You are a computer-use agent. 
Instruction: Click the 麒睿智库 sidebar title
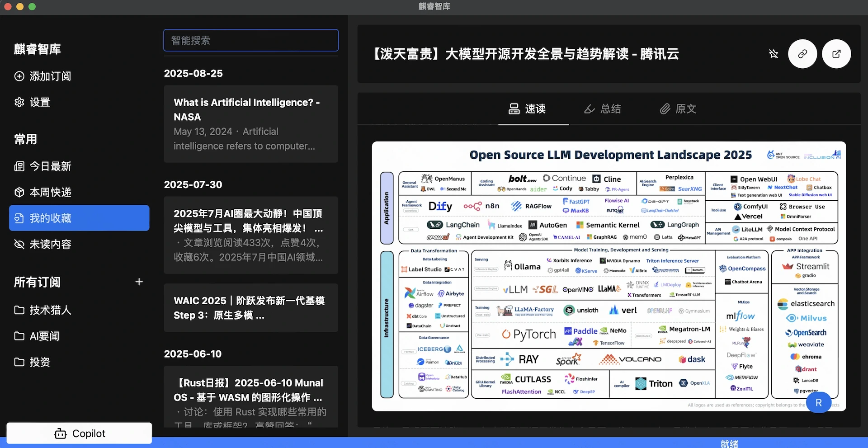click(38, 49)
